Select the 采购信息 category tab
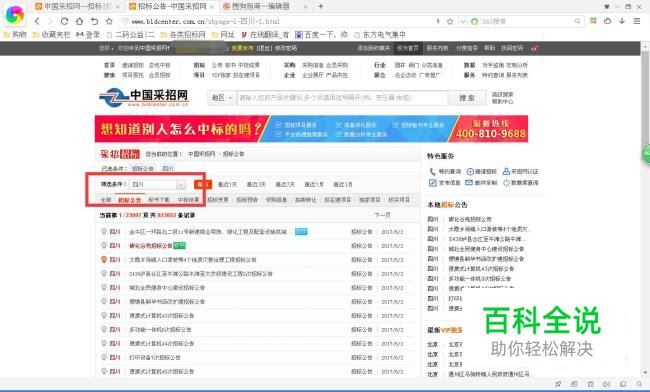 [x=276, y=200]
